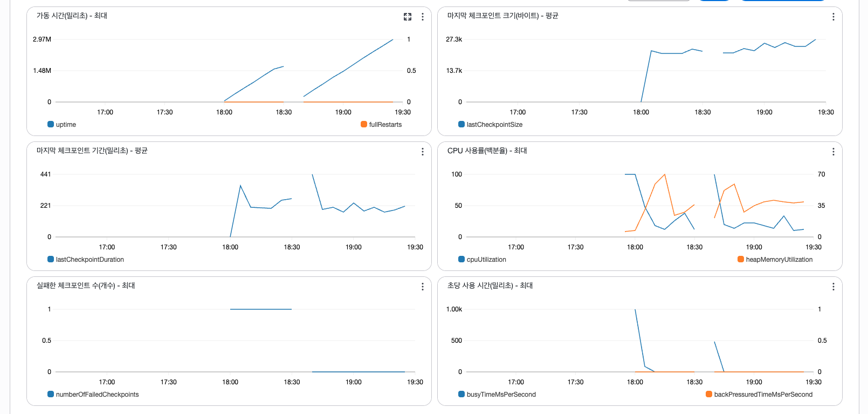Viewport: 868px width, 414px height.
Task: Open the busyTimeMsPerSecond widget's options menu
Action: click(833, 287)
